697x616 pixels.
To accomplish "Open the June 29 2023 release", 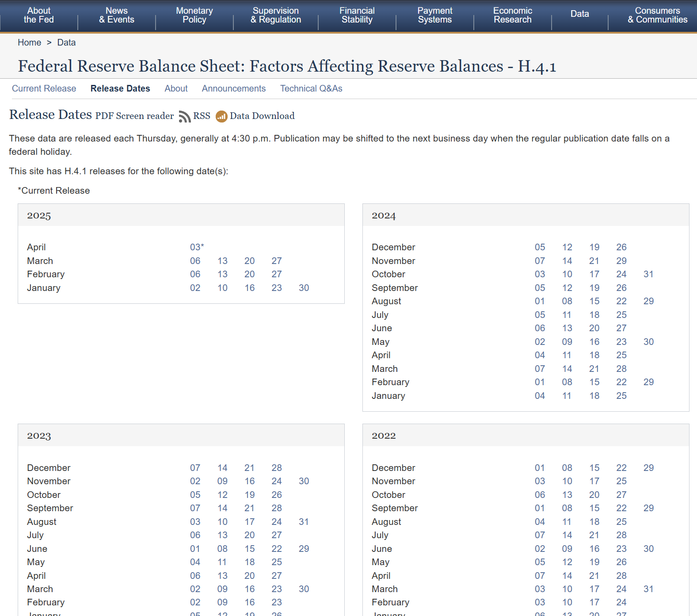I will (x=304, y=549).
